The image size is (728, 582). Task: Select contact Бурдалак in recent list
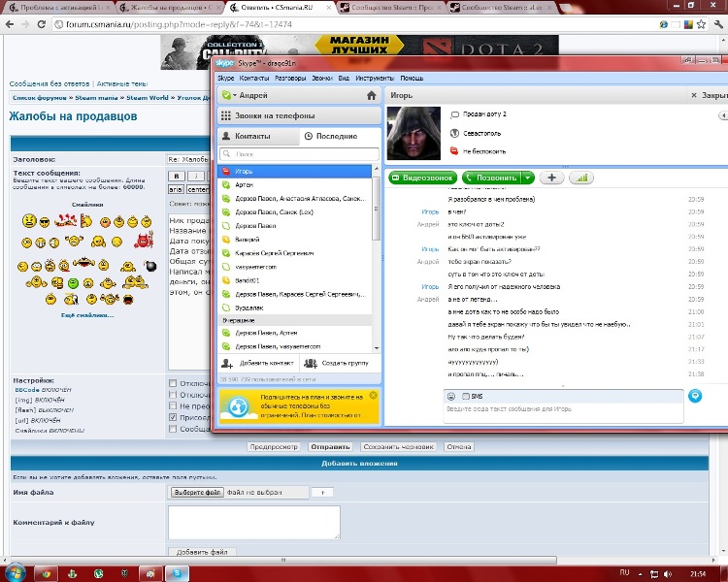click(295, 307)
